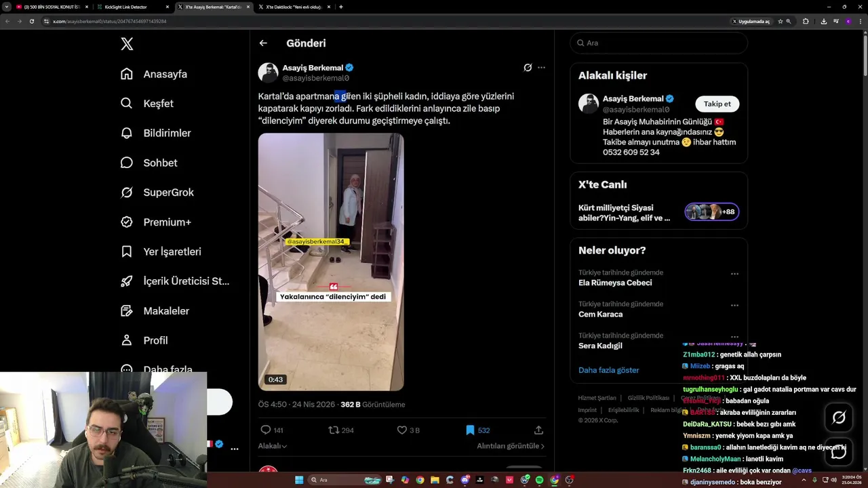Open browser downloads
The width and height of the screenshot is (868, 488).
pyautogui.click(x=824, y=21)
